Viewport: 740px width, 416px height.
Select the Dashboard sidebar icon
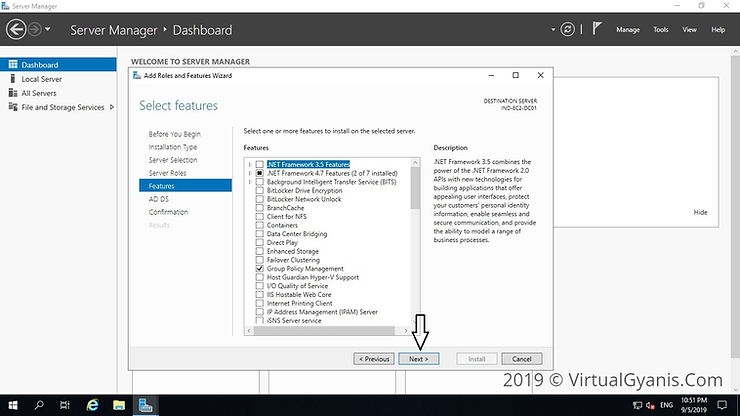coord(13,65)
